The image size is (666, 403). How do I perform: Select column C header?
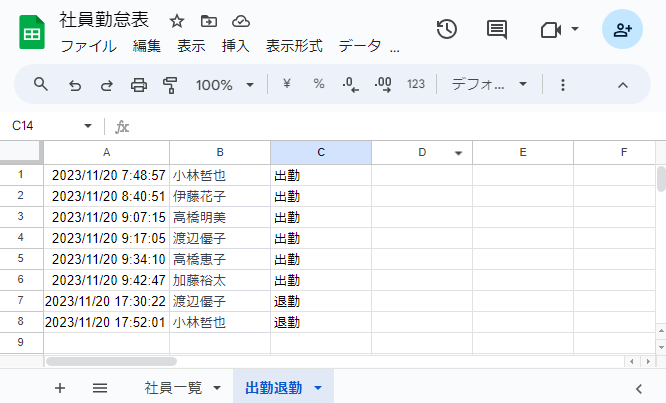pos(321,152)
